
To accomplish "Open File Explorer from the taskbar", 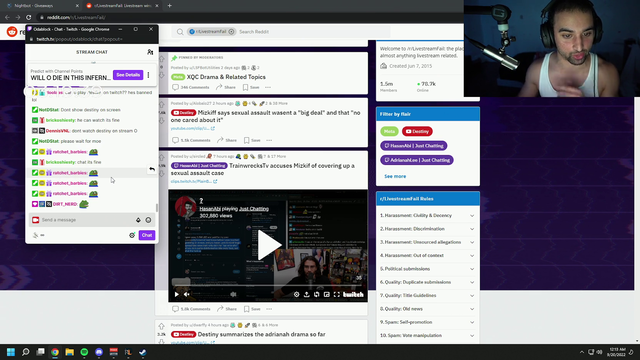I will (69, 352).
